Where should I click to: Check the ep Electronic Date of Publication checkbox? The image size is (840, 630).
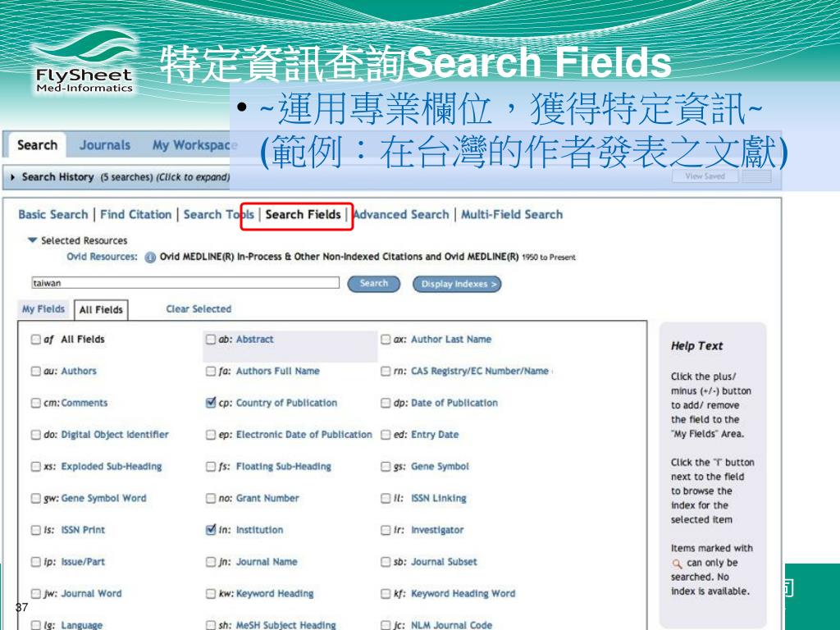tap(211, 435)
